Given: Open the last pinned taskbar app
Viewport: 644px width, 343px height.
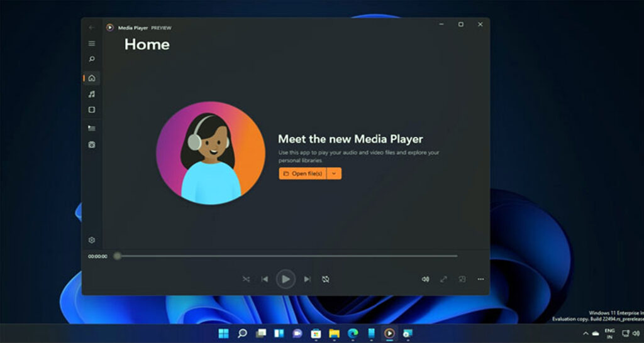Looking at the screenshot, I should click(x=408, y=333).
